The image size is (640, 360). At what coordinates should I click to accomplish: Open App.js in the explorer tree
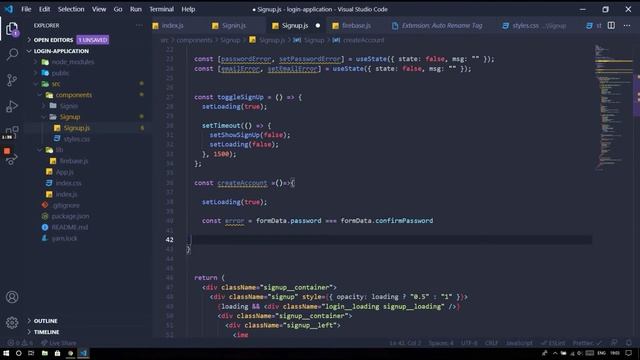pyautogui.click(x=64, y=172)
